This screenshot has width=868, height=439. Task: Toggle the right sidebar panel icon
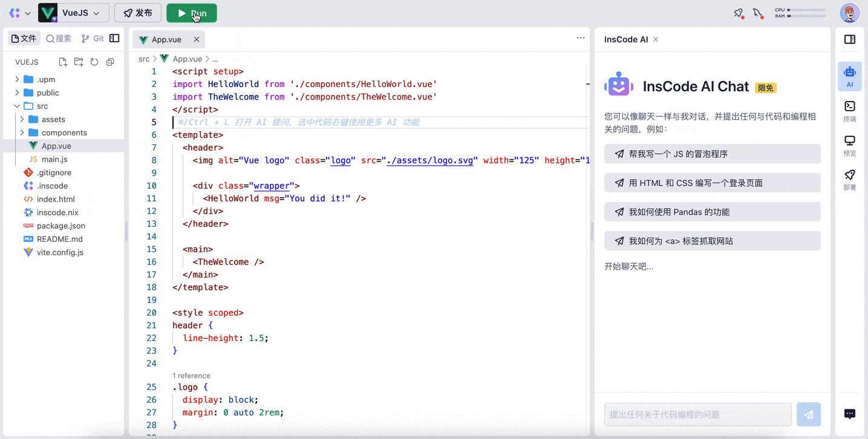(x=850, y=39)
